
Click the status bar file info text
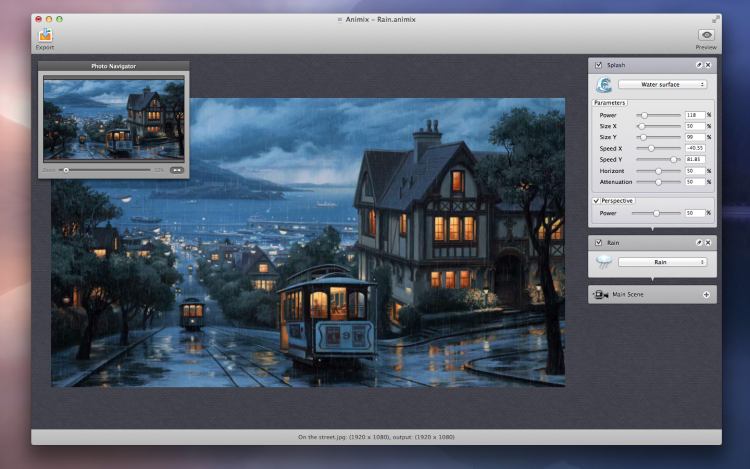[376, 437]
